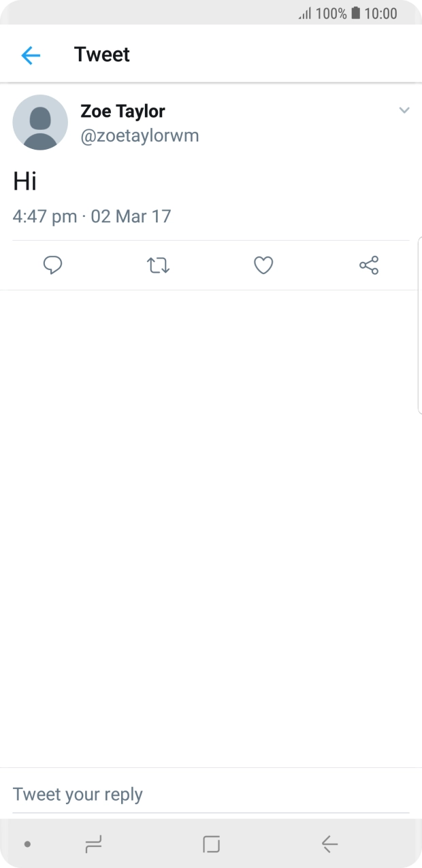The height and width of the screenshot is (868, 422).
Task: Tap the edge panel handle
Action: [x=419, y=325]
